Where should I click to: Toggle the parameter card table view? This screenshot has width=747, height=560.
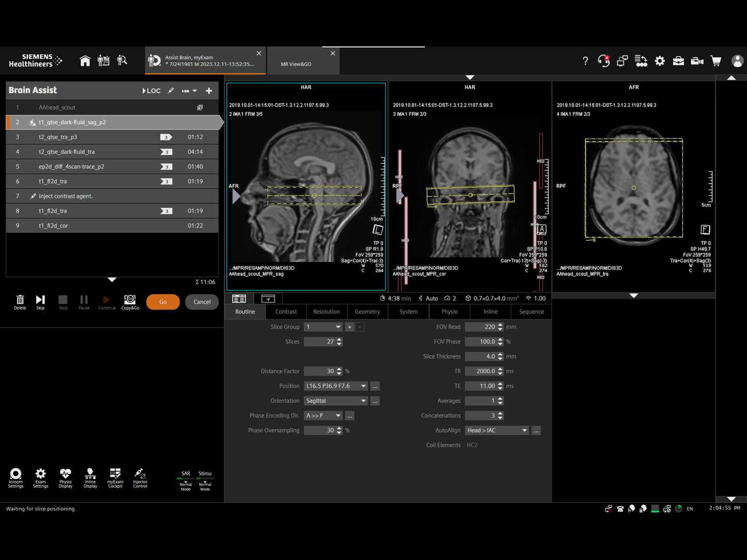coord(239,299)
